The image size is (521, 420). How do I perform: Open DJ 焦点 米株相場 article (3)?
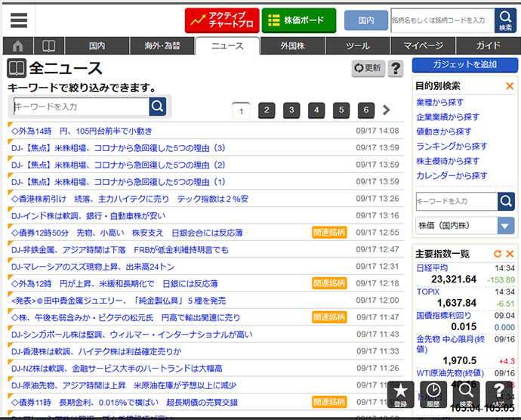pyautogui.click(x=118, y=148)
